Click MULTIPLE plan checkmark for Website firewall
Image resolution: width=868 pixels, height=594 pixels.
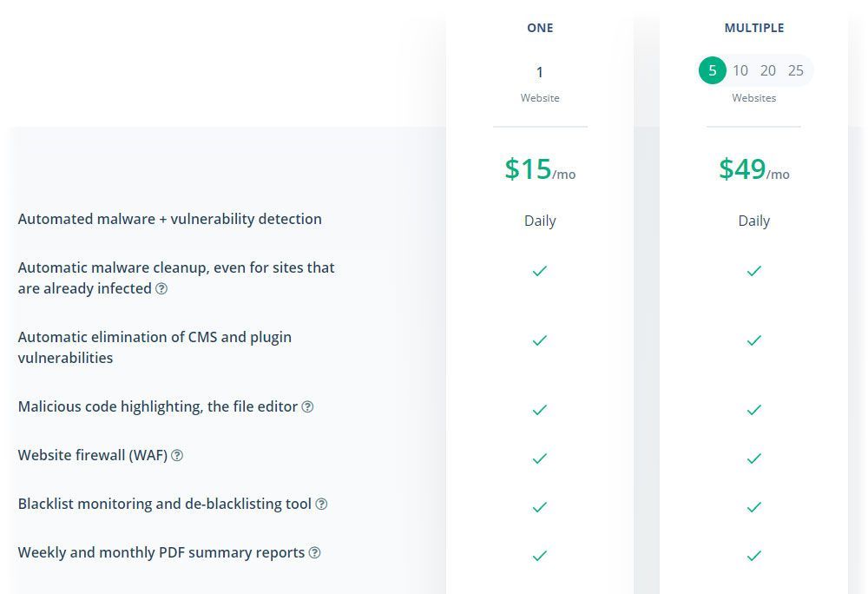point(753,458)
